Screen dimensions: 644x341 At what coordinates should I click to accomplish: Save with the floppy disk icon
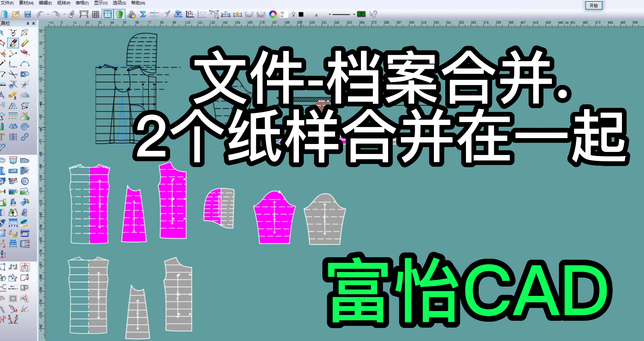click(x=28, y=14)
